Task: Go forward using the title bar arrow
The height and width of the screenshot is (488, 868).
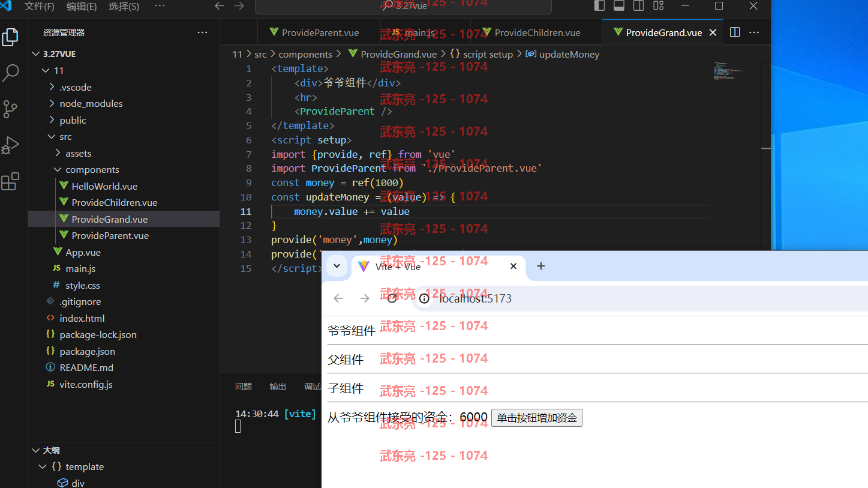Action: [239, 6]
